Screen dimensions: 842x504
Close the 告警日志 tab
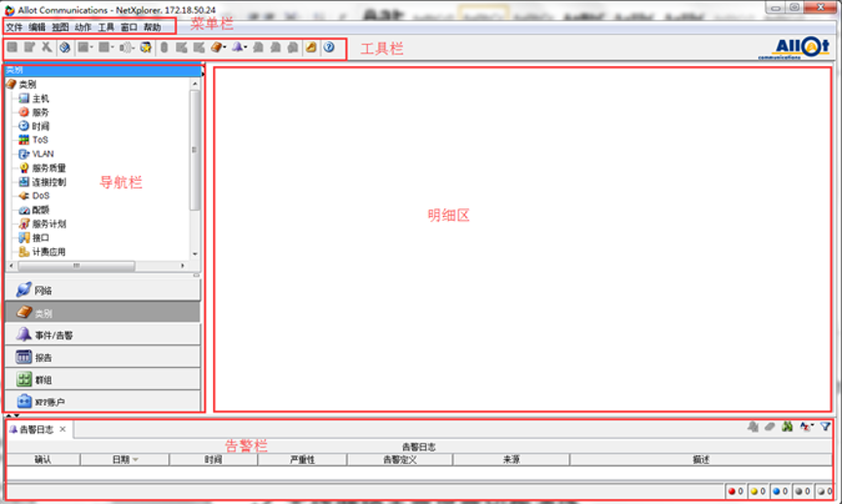tap(63, 429)
